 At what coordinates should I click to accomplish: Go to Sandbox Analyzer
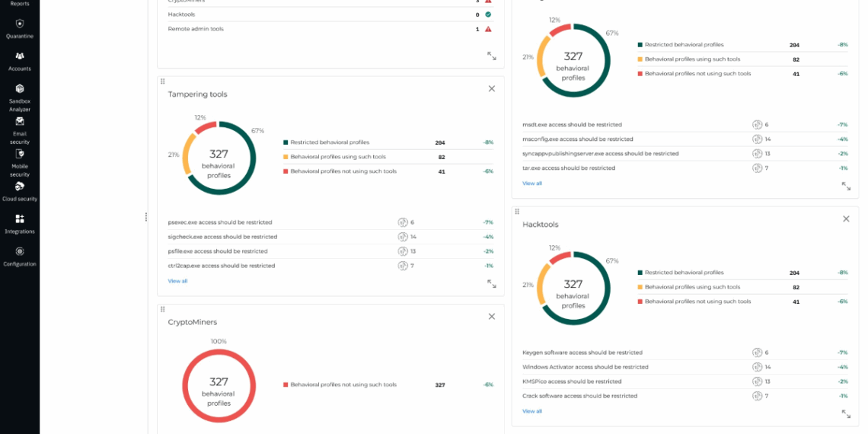click(20, 97)
